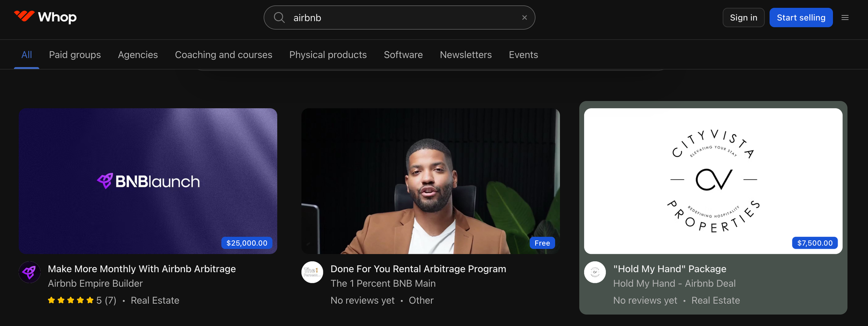Viewport: 868px width, 326px height.
Task: Click No reviews yet under 1 Percent BNB
Action: (x=362, y=300)
